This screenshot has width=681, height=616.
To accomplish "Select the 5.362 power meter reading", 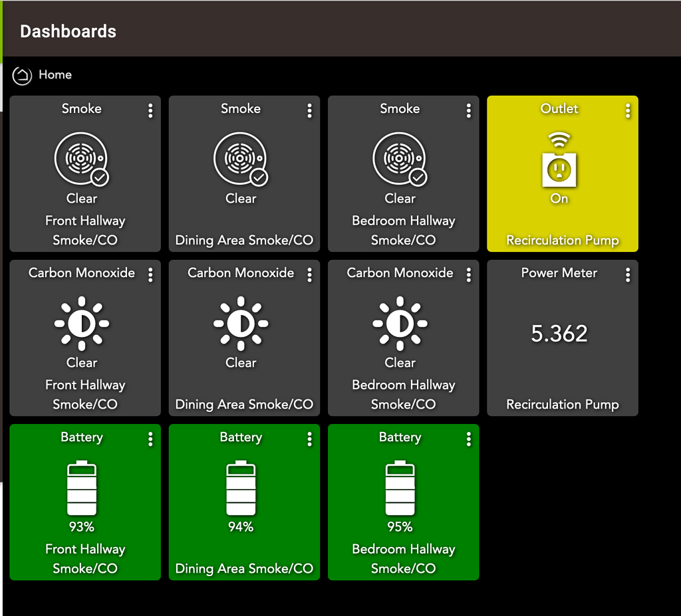I will [559, 334].
